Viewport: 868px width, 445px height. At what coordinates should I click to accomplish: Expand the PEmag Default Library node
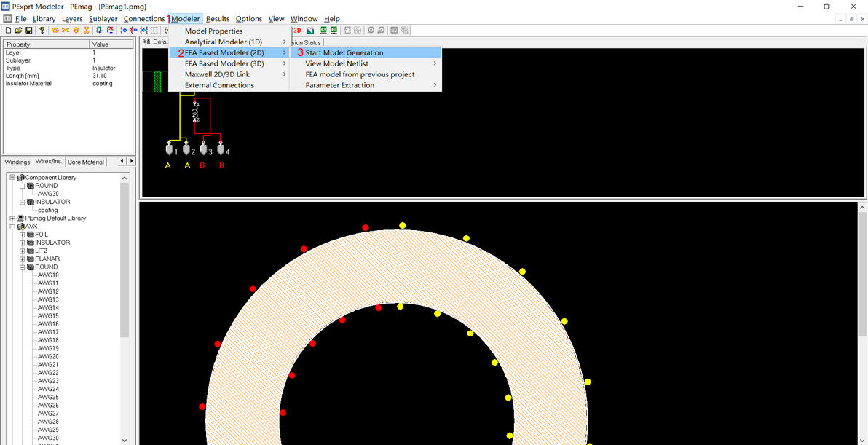(12, 218)
